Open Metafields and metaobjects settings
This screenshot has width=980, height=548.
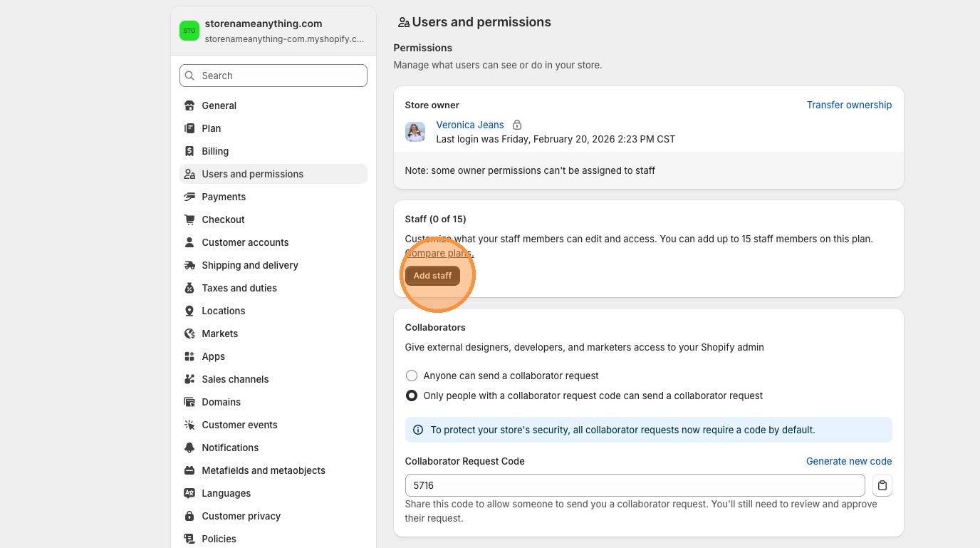coord(273,470)
